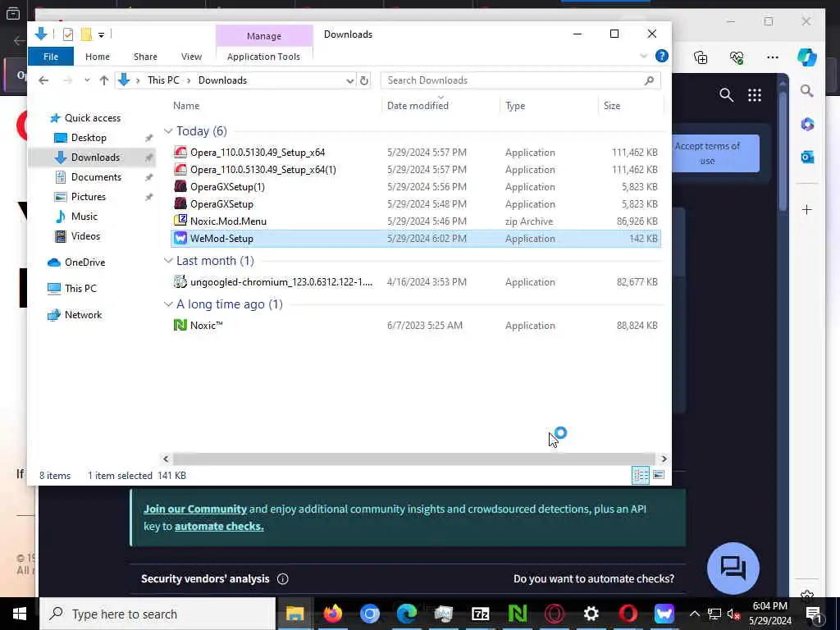Open Documents in navigation pane

(x=96, y=177)
